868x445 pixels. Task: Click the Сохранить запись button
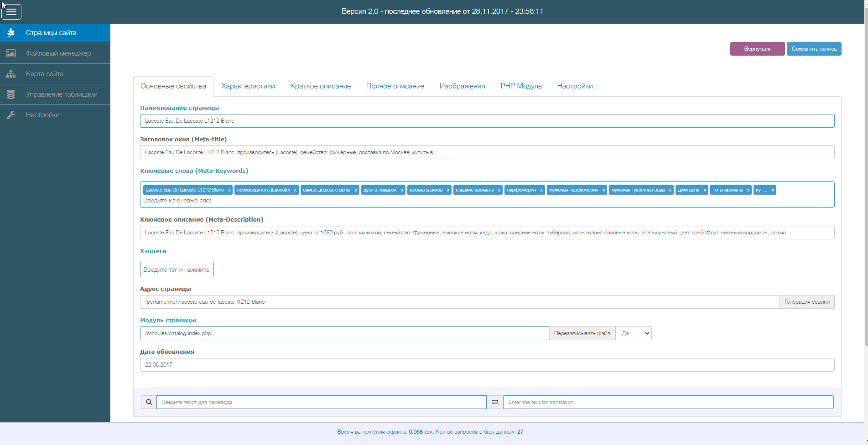click(x=814, y=49)
